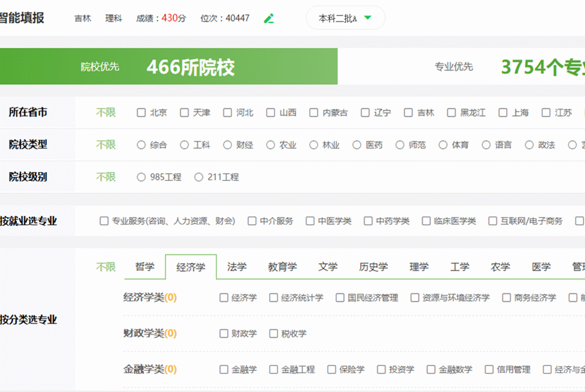Open the 法学 discipline tab
Viewport: 585px width, 392px height.
(237, 267)
